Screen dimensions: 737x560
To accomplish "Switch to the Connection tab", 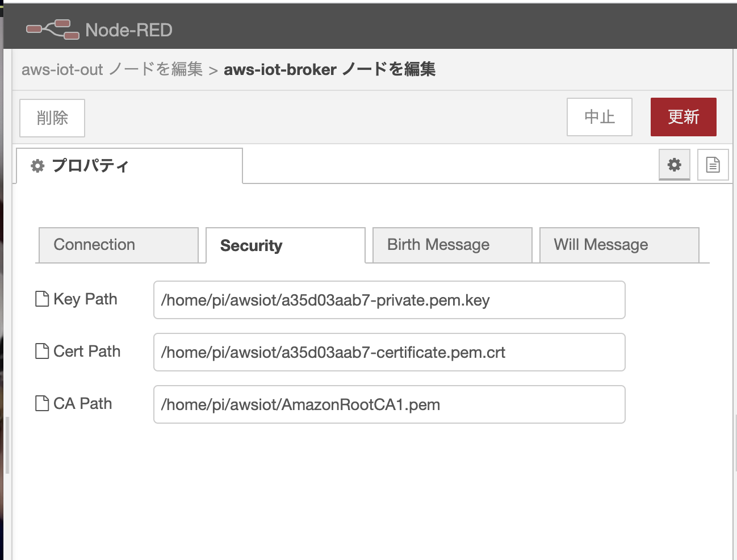I will pyautogui.click(x=119, y=245).
